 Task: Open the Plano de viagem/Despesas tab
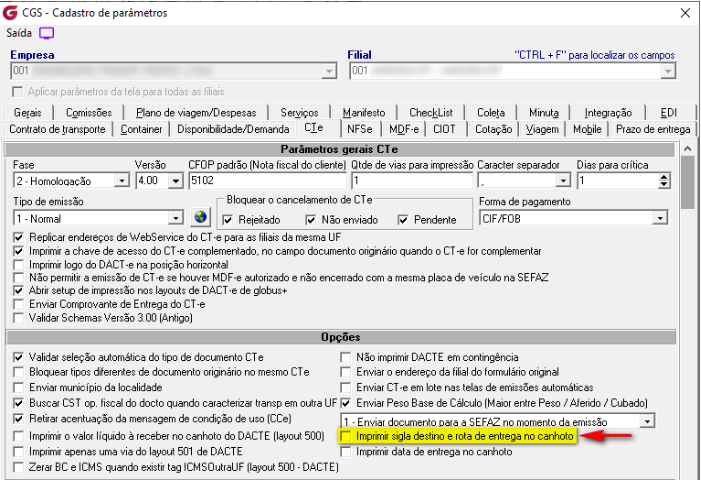tap(196, 113)
